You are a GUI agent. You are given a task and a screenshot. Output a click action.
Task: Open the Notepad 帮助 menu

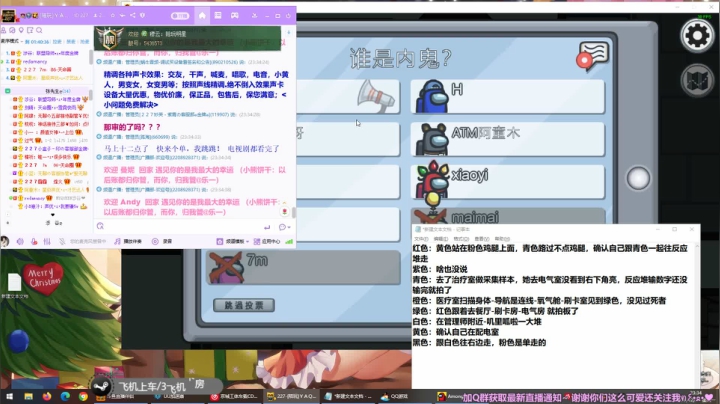502,239
